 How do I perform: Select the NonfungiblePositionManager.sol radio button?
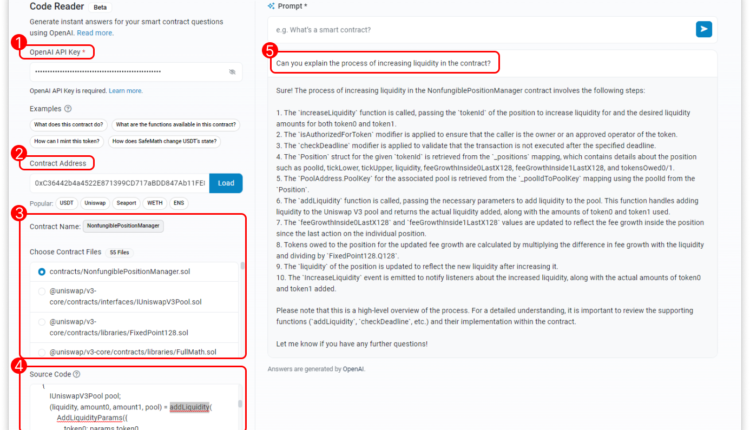pyautogui.click(x=42, y=272)
